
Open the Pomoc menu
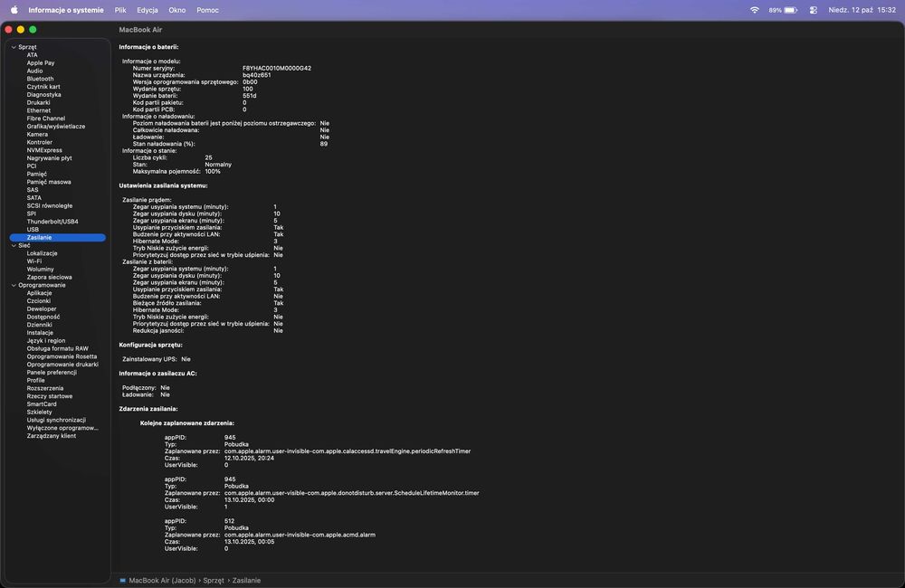click(x=207, y=10)
